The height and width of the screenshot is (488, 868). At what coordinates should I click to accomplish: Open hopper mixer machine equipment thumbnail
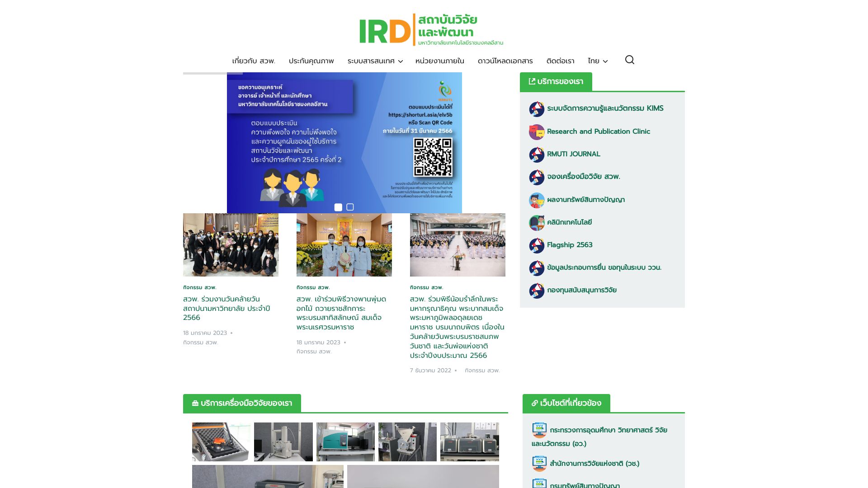(x=407, y=442)
